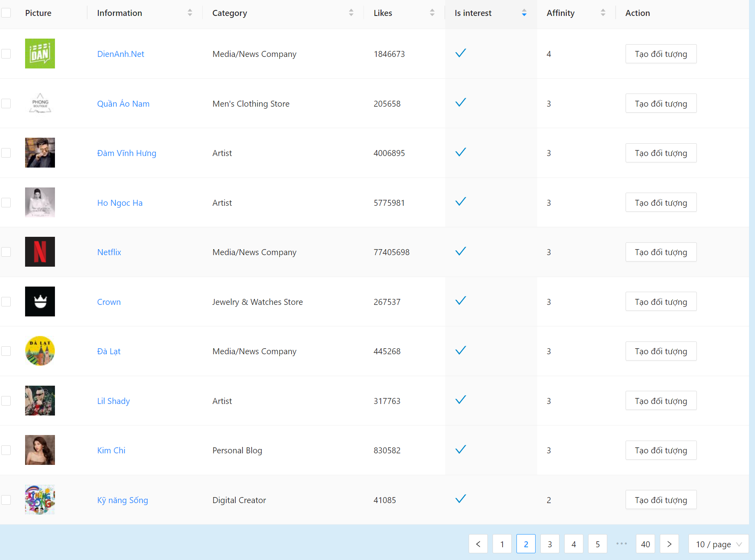Sort table by Likes column
The width and height of the screenshot is (755, 560).
432,13
